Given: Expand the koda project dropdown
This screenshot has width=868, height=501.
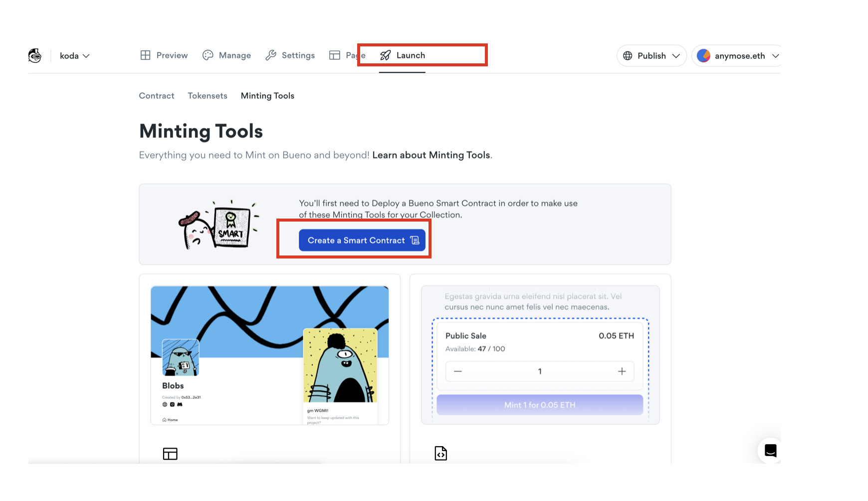Looking at the screenshot, I should [x=75, y=56].
